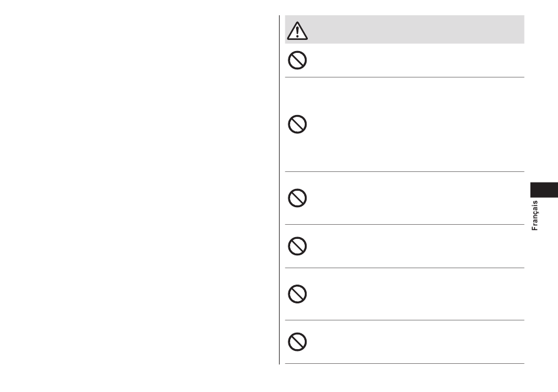Screen dimensions: 558x392
Task: Click the second prohibition icon from top
Action: coord(297,124)
